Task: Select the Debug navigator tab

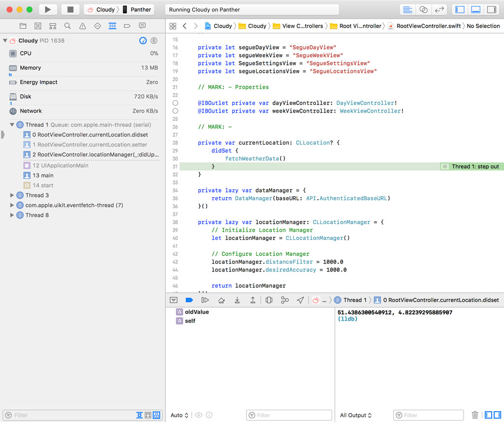Action: (112, 26)
